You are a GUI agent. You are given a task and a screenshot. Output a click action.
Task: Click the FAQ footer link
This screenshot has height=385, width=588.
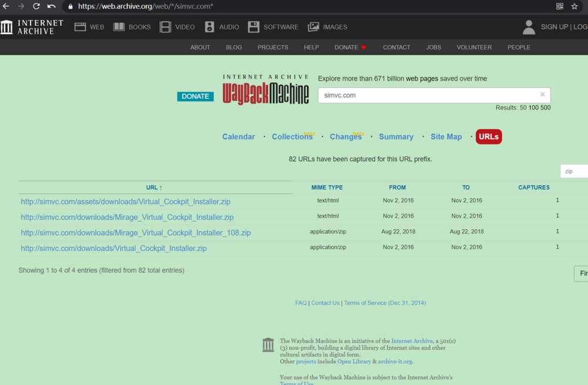(300, 303)
